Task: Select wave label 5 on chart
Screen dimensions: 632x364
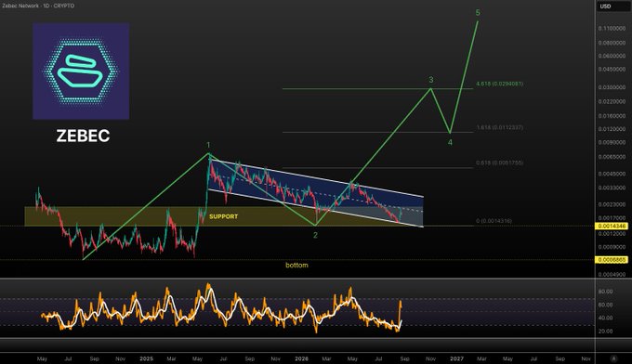Action: point(478,13)
